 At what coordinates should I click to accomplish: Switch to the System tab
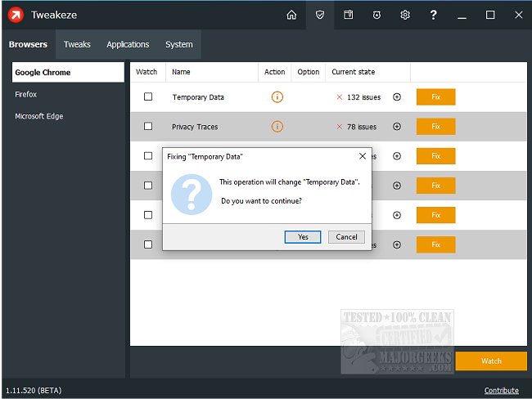(x=178, y=44)
